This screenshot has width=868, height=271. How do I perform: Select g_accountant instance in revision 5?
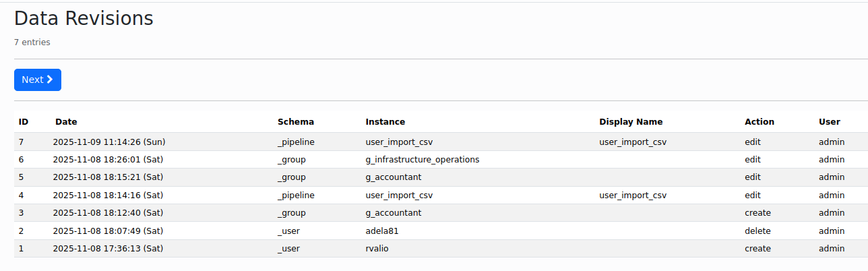pyautogui.click(x=394, y=178)
